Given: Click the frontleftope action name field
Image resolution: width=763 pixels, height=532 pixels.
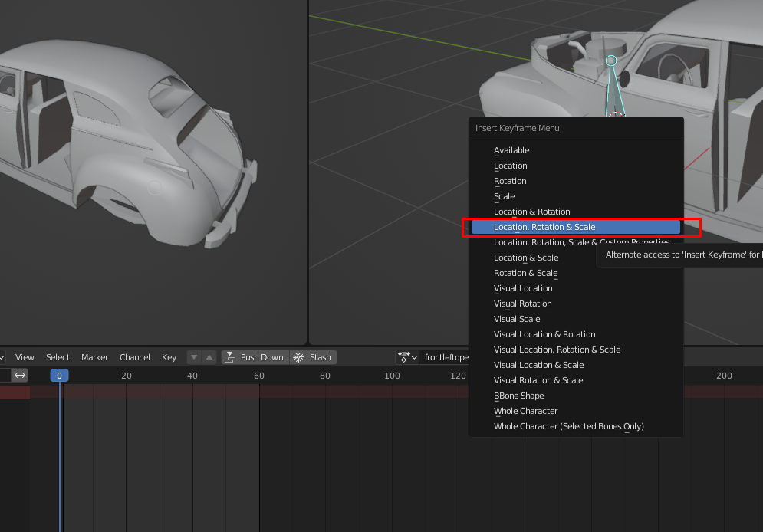Looking at the screenshot, I should click(x=446, y=357).
